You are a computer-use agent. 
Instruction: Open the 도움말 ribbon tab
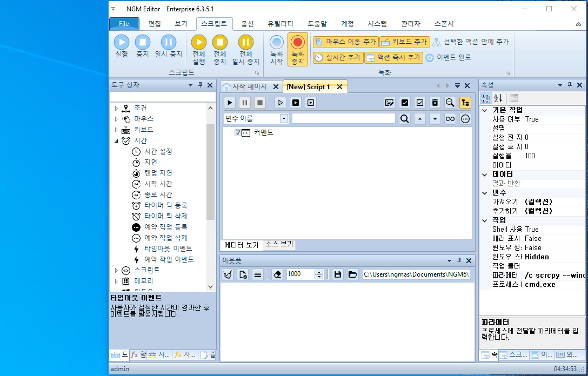(317, 24)
